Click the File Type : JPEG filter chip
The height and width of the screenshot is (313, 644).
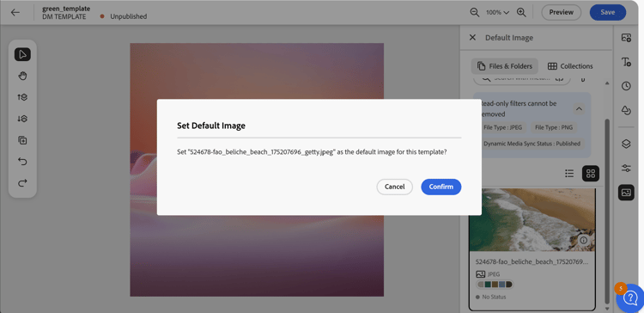502,127
